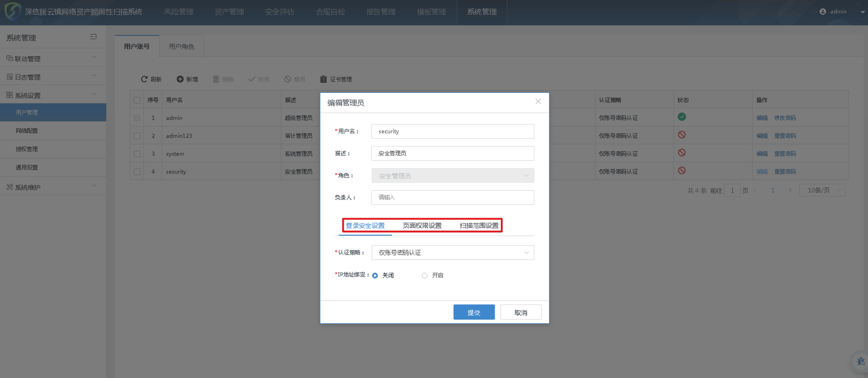Click the disabled status icon for admin123
Viewport: 868px width, 378px height.
(682, 135)
